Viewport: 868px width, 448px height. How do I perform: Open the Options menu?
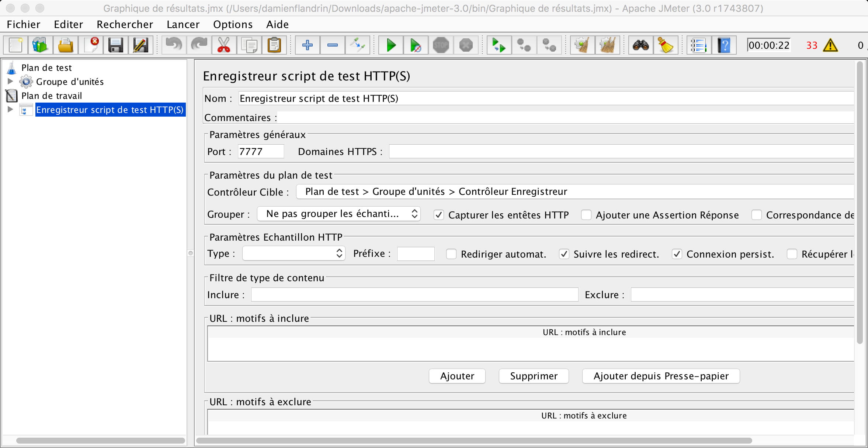233,24
